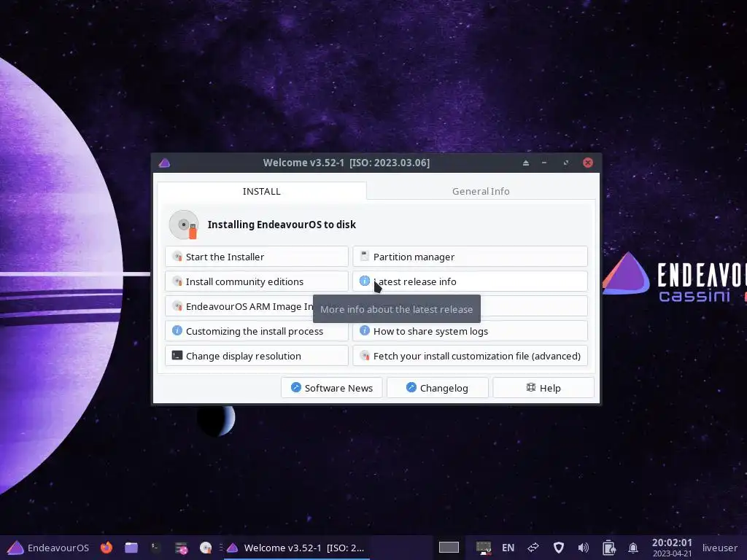Image resolution: width=747 pixels, height=560 pixels.
Task: Click the clock showing 20:02:01
Action: 672,548
